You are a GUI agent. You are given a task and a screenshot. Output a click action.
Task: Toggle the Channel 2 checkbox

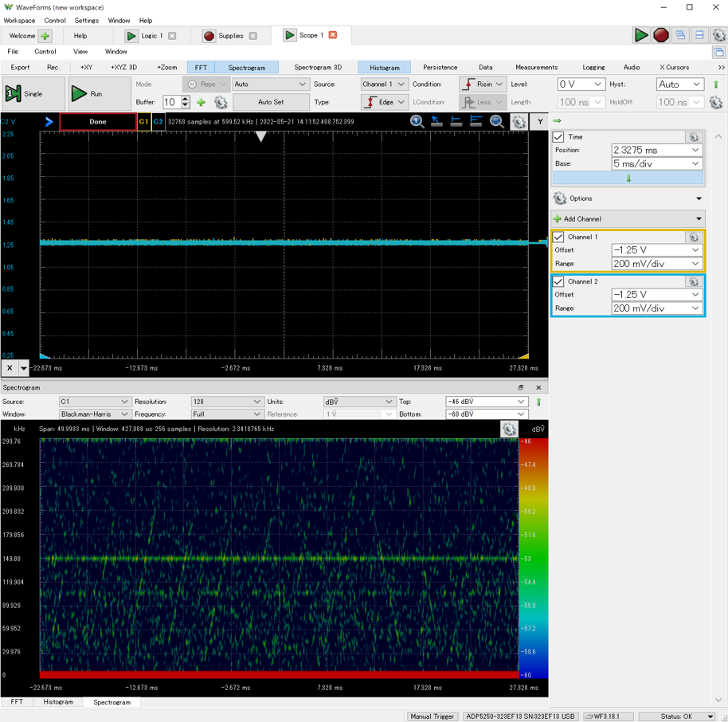tap(558, 281)
